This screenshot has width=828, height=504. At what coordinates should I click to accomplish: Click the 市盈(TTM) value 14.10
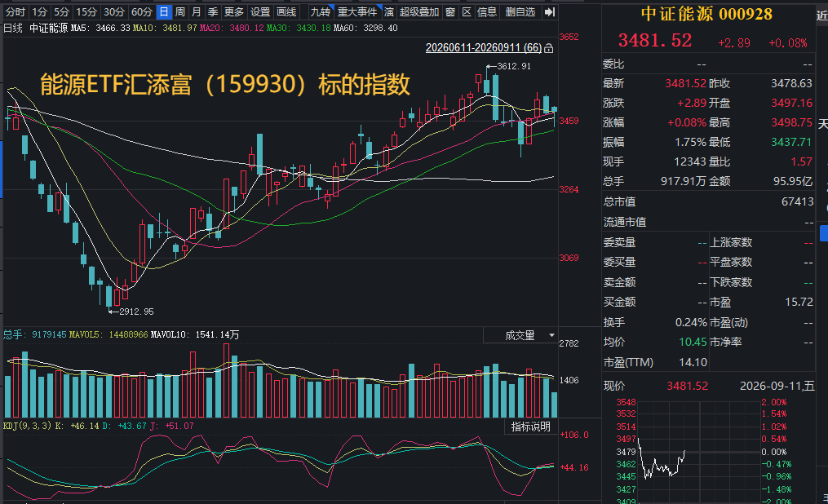tap(693, 363)
